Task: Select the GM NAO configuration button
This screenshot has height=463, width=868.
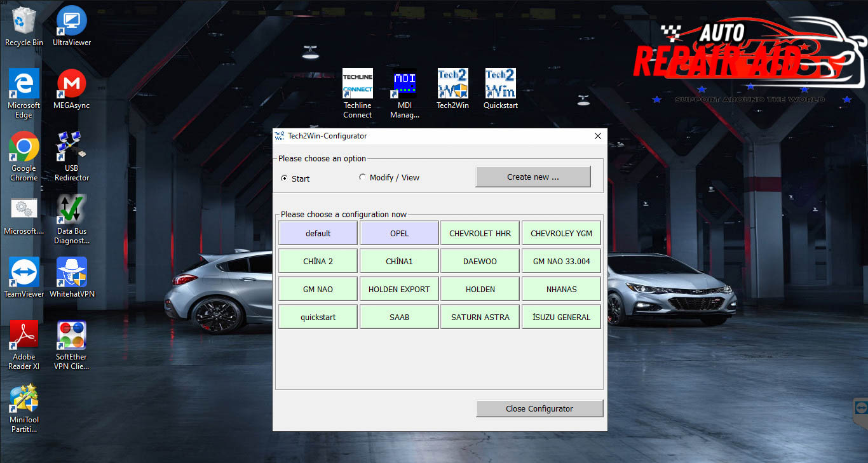Action: tap(318, 289)
